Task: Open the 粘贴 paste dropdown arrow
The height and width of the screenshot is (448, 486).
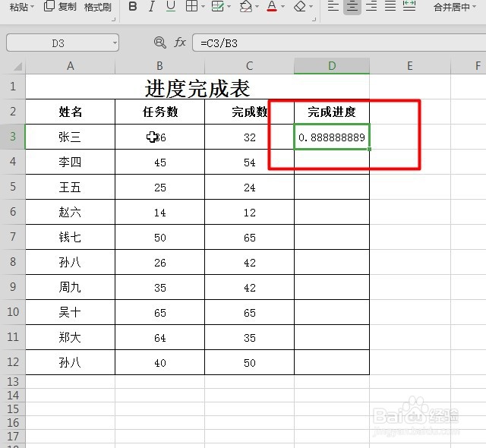Action: tap(32, 6)
